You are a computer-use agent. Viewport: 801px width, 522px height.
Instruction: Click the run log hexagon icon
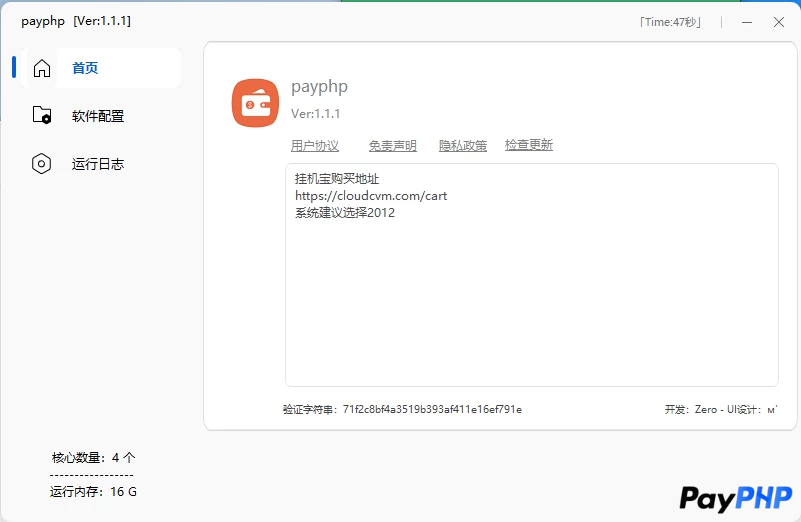click(41, 164)
